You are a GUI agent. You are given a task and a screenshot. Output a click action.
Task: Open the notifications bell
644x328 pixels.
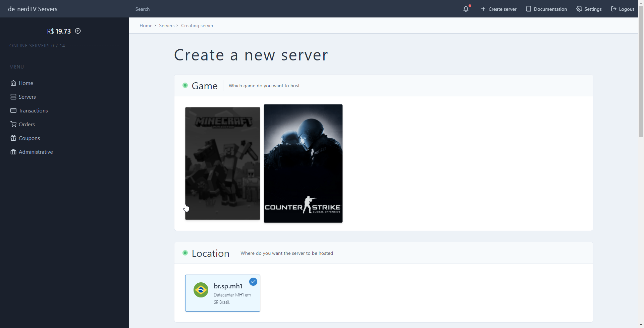[466, 9]
